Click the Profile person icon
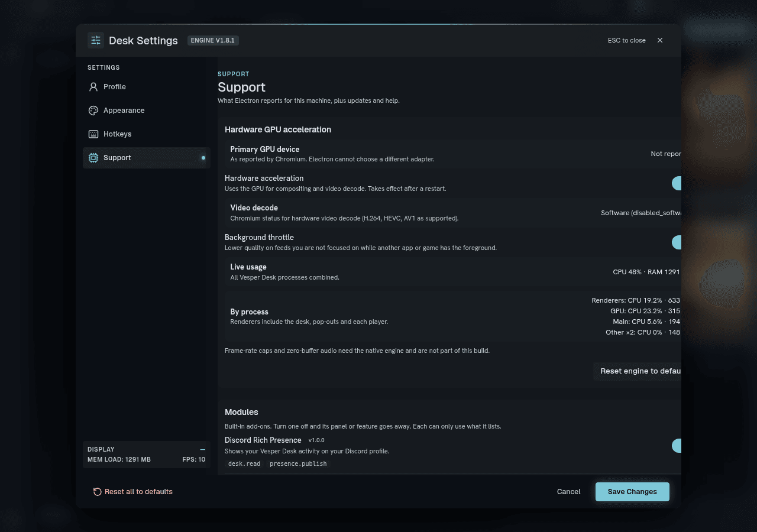 click(93, 87)
